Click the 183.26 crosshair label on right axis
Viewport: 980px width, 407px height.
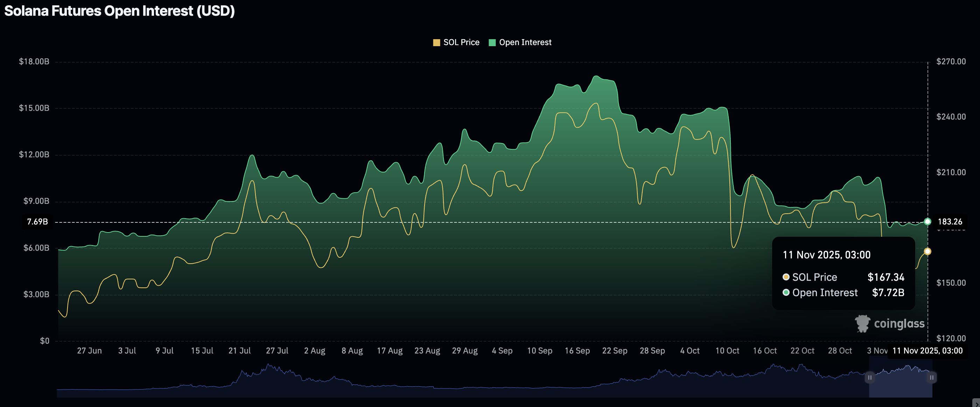(950, 222)
